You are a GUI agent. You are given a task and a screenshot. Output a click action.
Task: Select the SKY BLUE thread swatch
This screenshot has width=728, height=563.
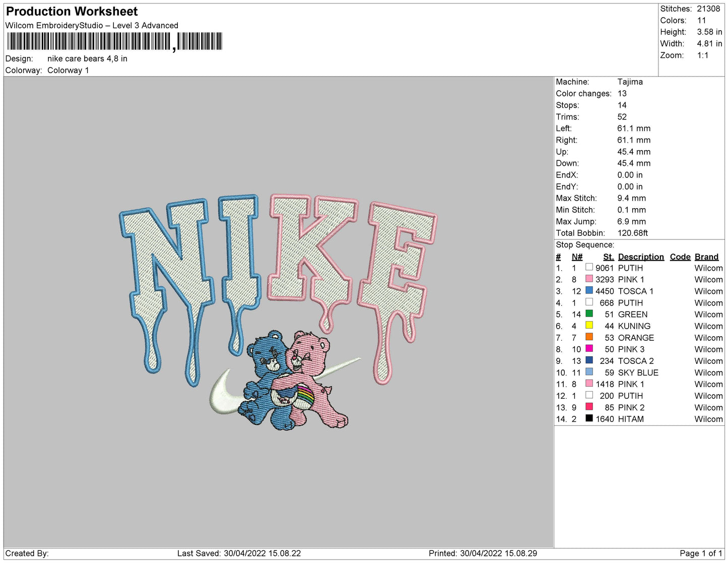coord(589,372)
